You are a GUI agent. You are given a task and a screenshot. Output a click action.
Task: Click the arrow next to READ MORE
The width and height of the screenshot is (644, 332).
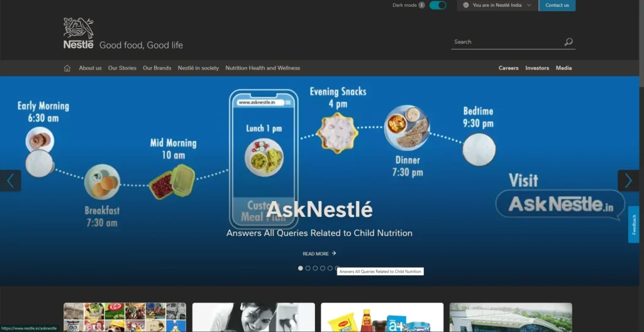tap(334, 253)
